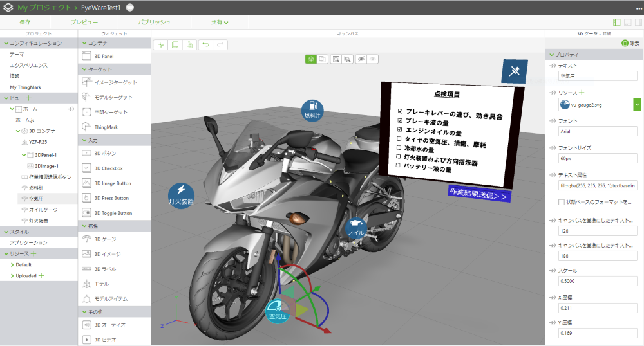Click the テキスト属性 field with fill:rgba value
Viewport: 644px width, 346px height.
[597, 185]
